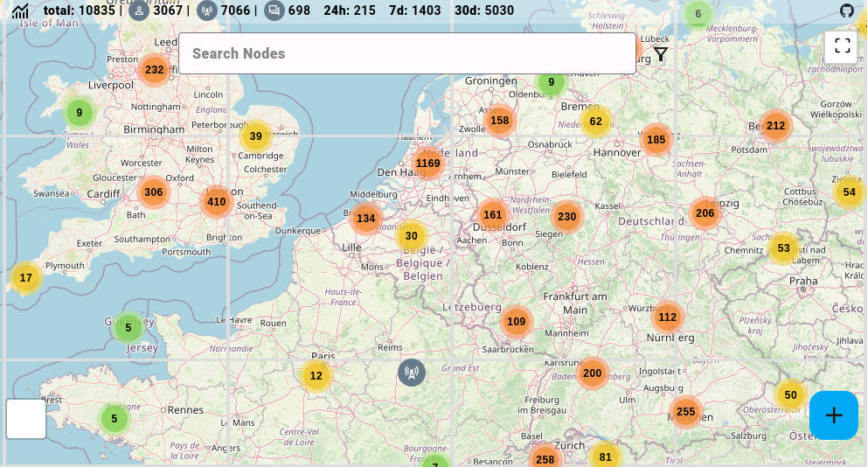Open the node filter funnel icon
Viewport: 868px width, 467px height.
pyautogui.click(x=661, y=54)
